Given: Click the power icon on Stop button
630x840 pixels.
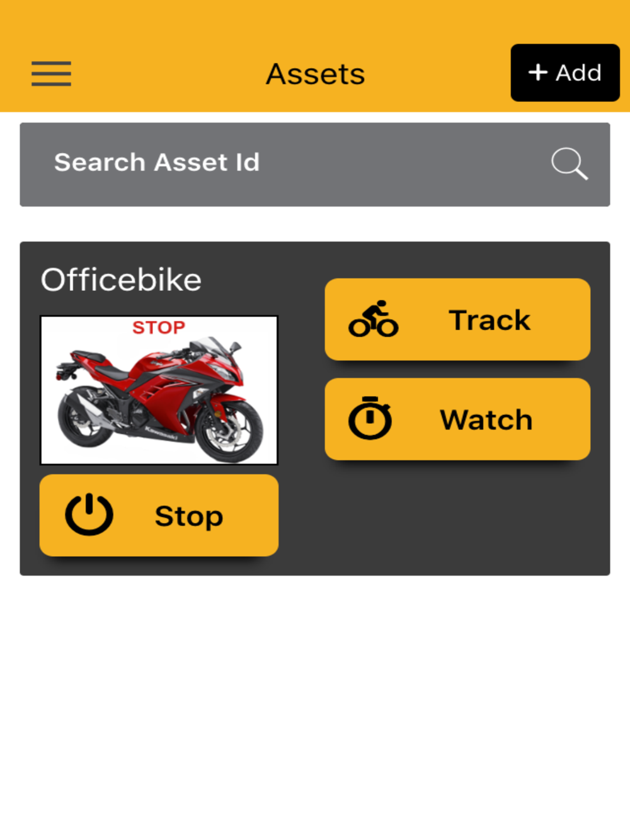Looking at the screenshot, I should [89, 514].
